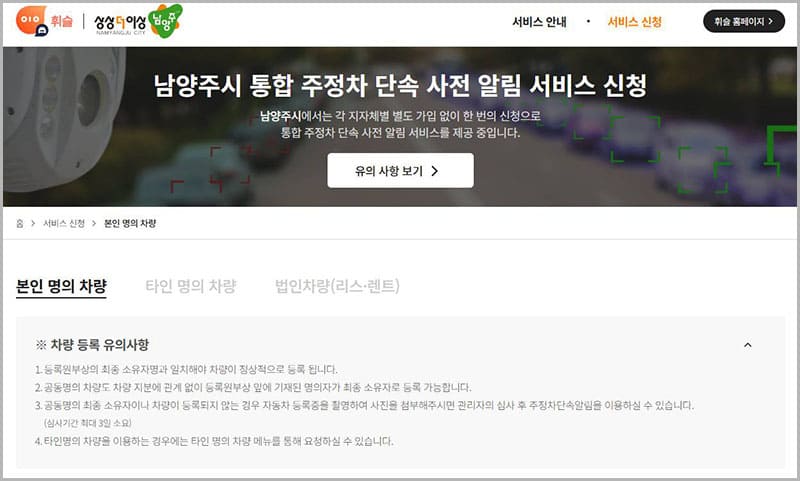Switch to the 타인 명의 차량 tab
The height and width of the screenshot is (481, 800).
coord(191,286)
